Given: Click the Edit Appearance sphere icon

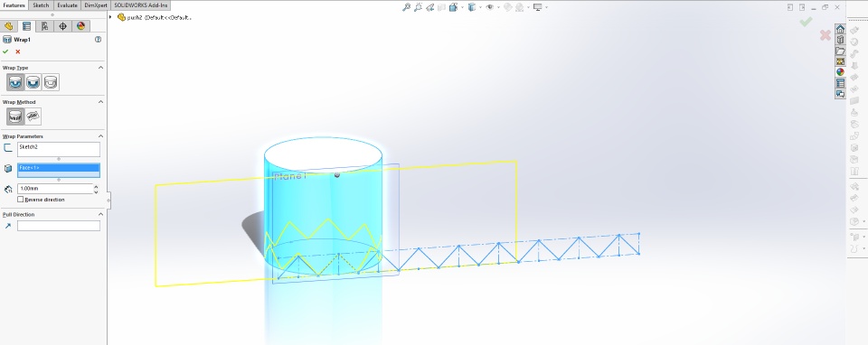Looking at the screenshot, I should click(x=507, y=7).
